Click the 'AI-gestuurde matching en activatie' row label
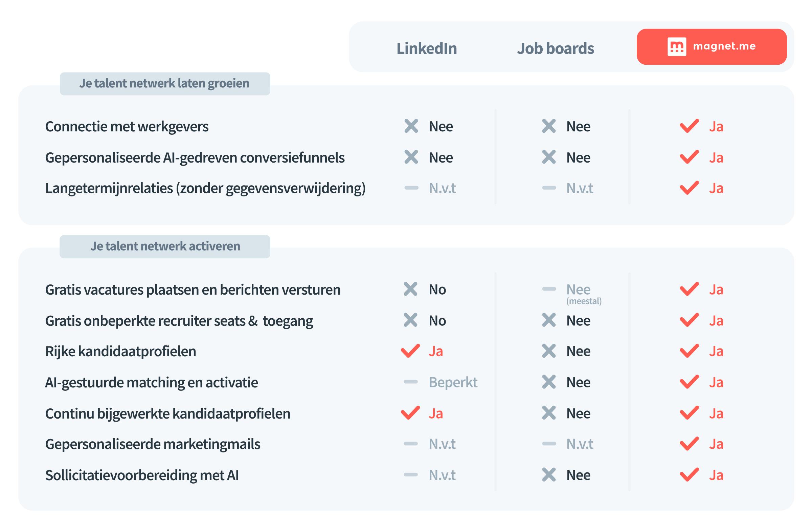 click(x=152, y=382)
